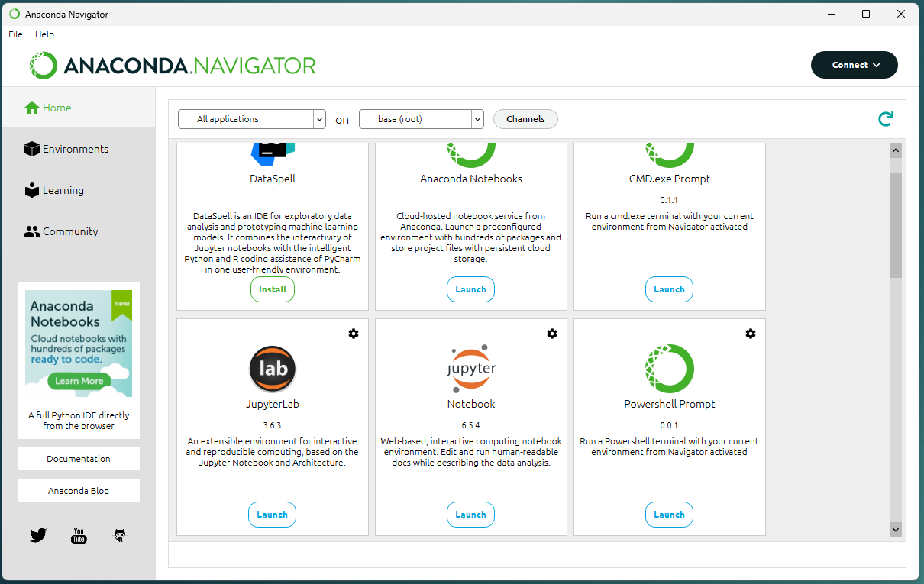Image resolution: width=924 pixels, height=584 pixels.
Task: Launch Powershell Prompt
Action: [669, 515]
